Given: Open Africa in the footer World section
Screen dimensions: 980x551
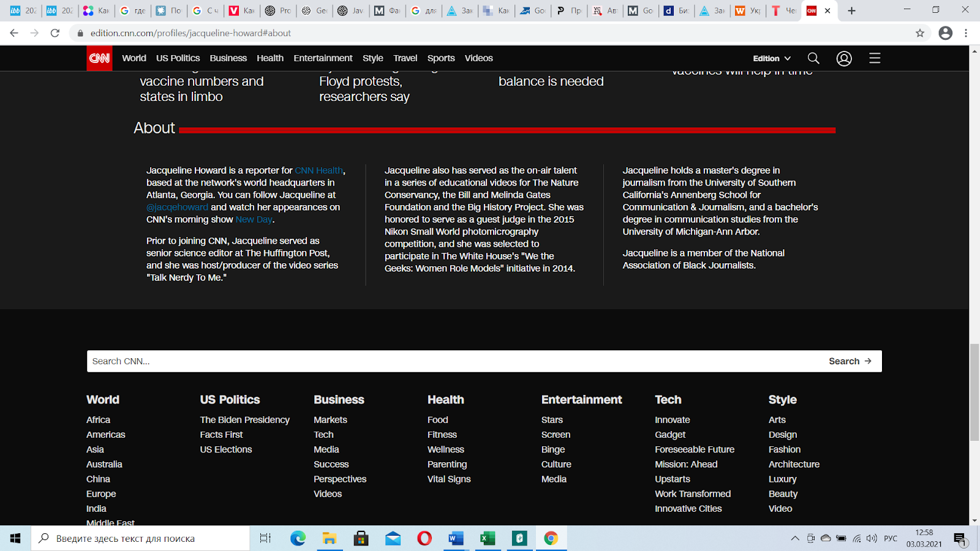Looking at the screenshot, I should [98, 420].
